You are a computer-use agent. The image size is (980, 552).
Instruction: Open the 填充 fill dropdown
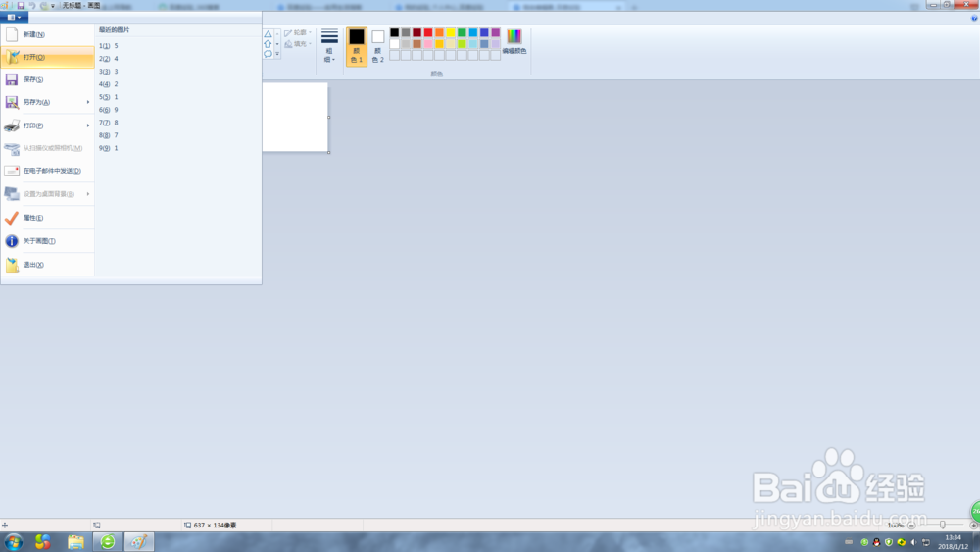[x=298, y=44]
